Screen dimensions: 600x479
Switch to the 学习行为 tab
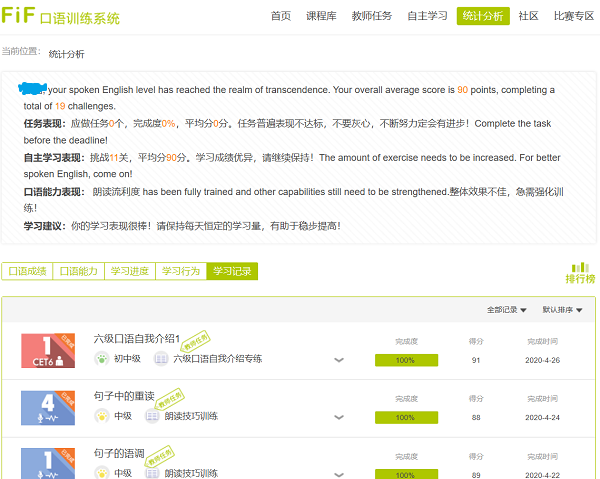[x=181, y=271]
